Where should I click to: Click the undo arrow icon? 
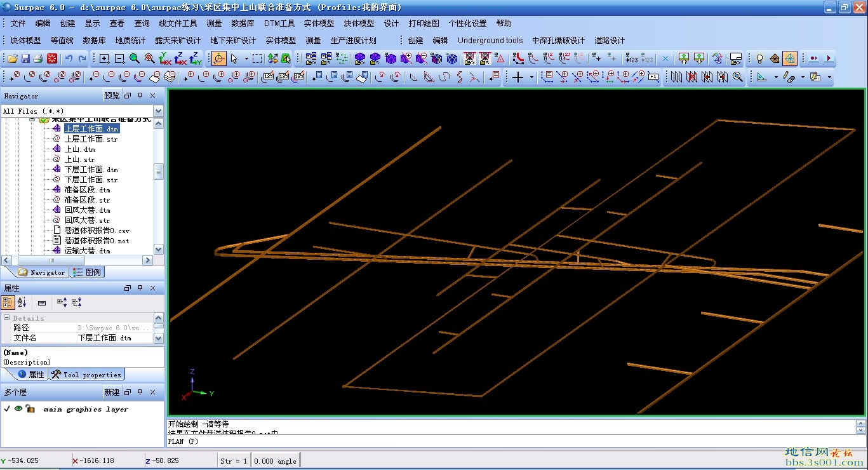(x=69, y=58)
